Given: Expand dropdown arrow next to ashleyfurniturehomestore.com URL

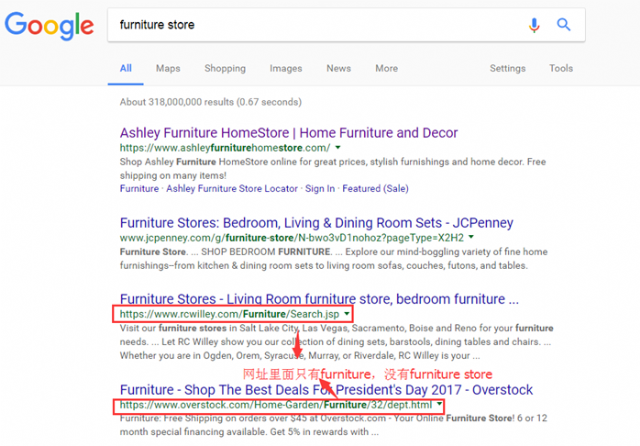Looking at the screenshot, I should tap(338, 147).
